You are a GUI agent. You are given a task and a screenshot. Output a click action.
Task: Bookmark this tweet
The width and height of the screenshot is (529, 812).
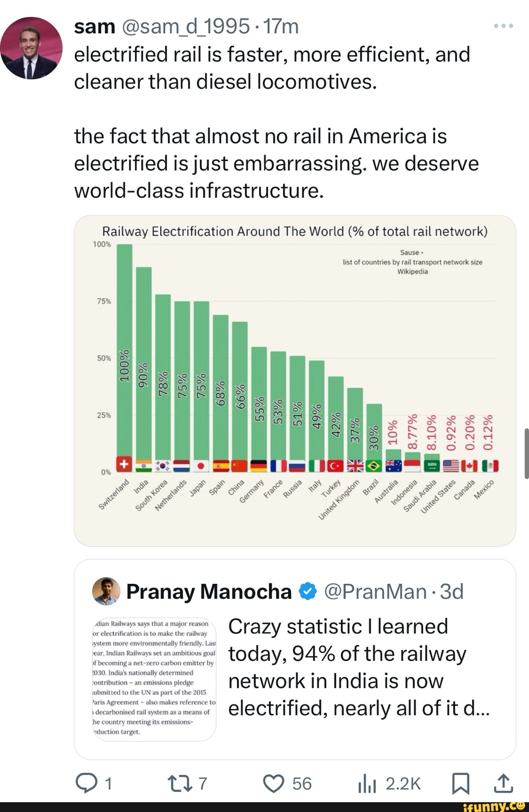(460, 783)
